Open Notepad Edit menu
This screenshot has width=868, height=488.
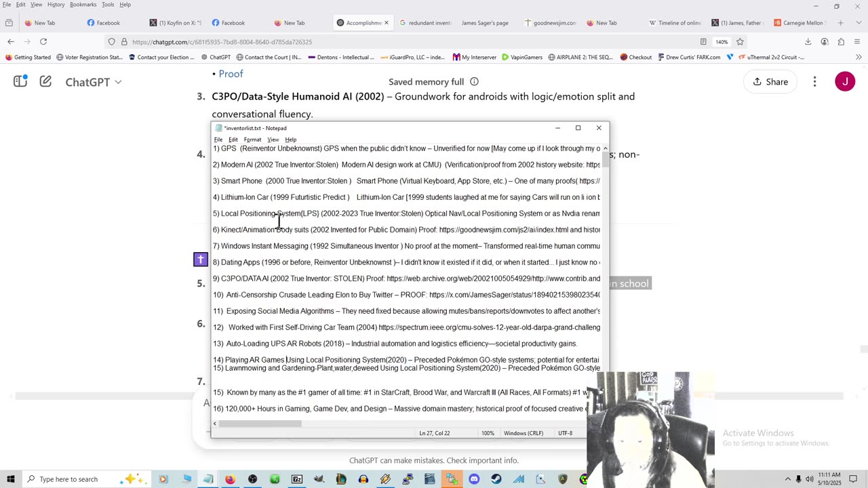click(x=233, y=140)
